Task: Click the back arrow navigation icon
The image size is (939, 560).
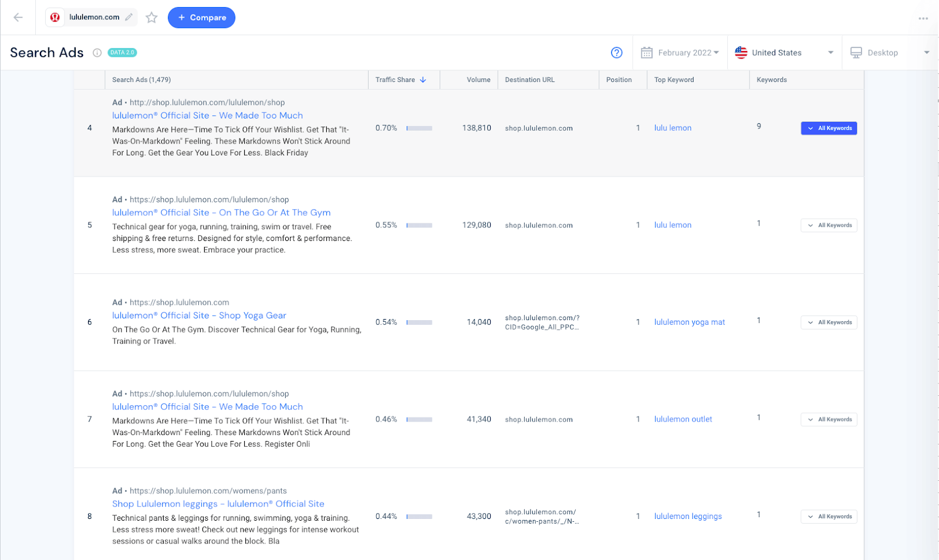Action: pos(18,18)
